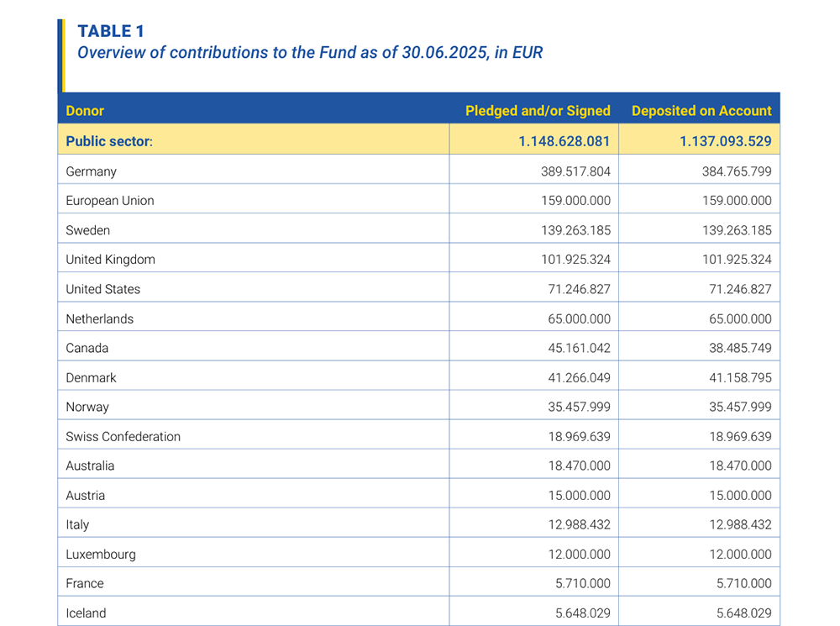Click the public sector pledged total 1.148.628.081
Image resolution: width=840 pixels, height=626 pixels.
[564, 141]
